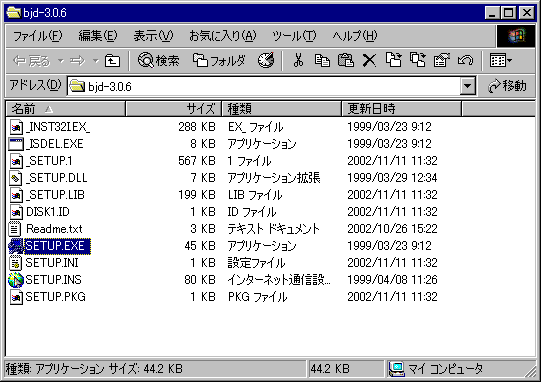Viewport: 541px width, 382px height.
Task: Expand the address bar dropdown arrow
Action: pyautogui.click(x=468, y=86)
